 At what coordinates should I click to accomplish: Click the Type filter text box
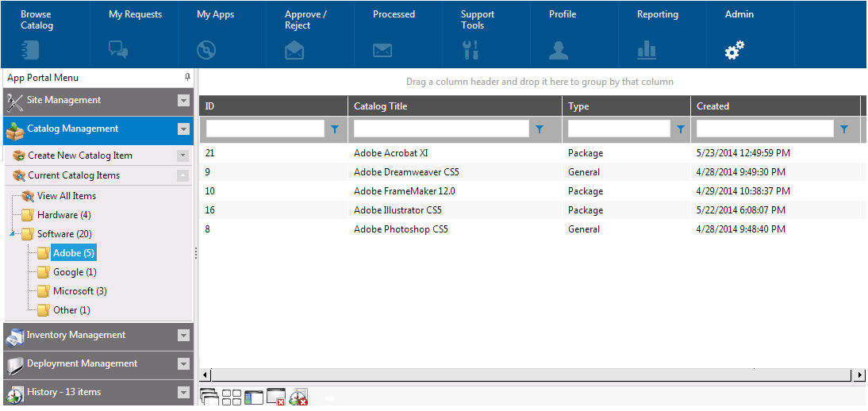point(619,129)
